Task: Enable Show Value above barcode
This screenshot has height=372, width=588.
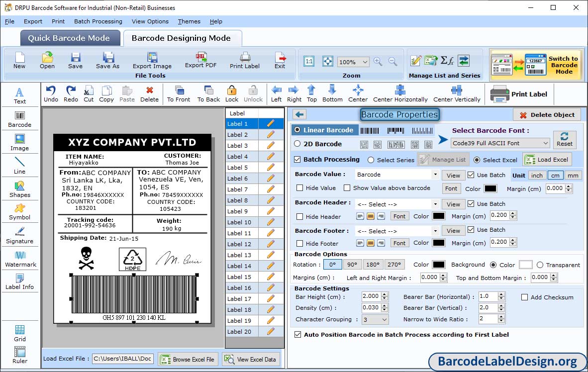Action: [x=347, y=188]
